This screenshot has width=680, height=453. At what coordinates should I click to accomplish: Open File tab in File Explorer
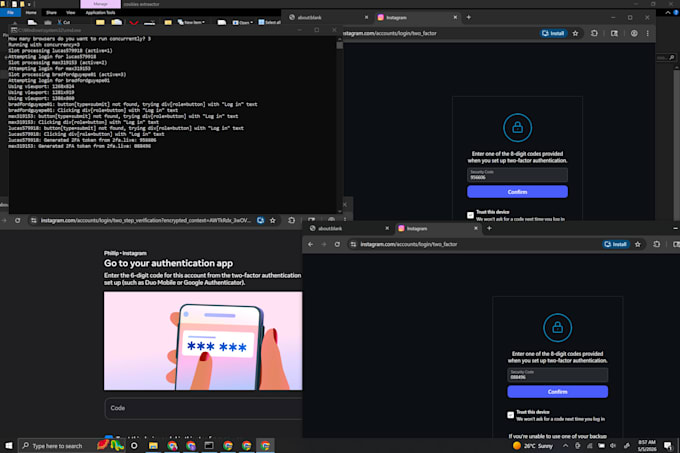(10, 13)
